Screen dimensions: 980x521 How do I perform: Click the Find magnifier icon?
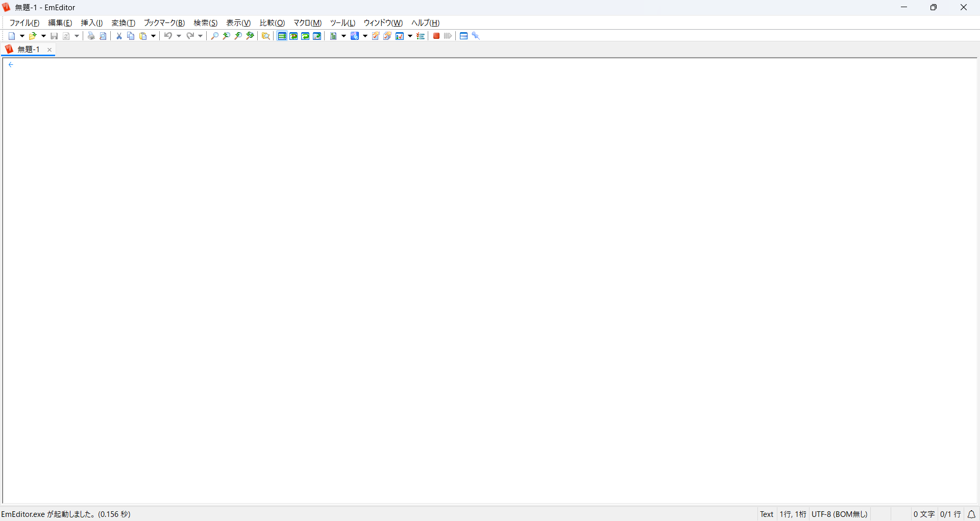(x=215, y=36)
